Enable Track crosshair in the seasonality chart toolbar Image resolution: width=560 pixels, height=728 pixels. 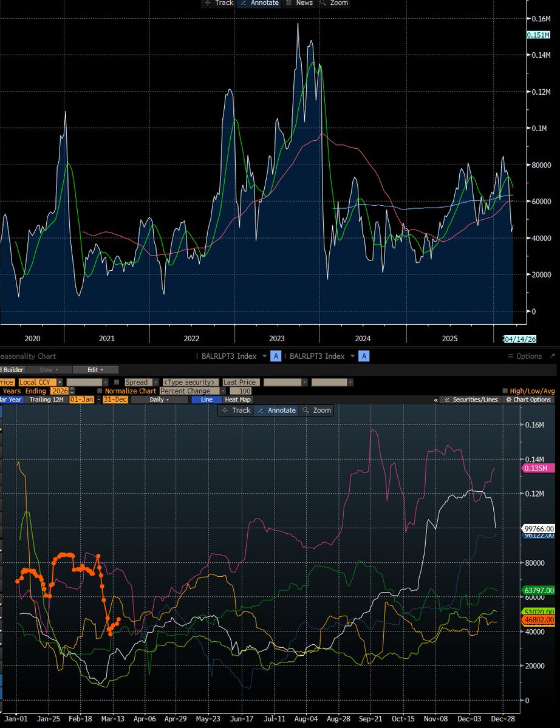236,410
